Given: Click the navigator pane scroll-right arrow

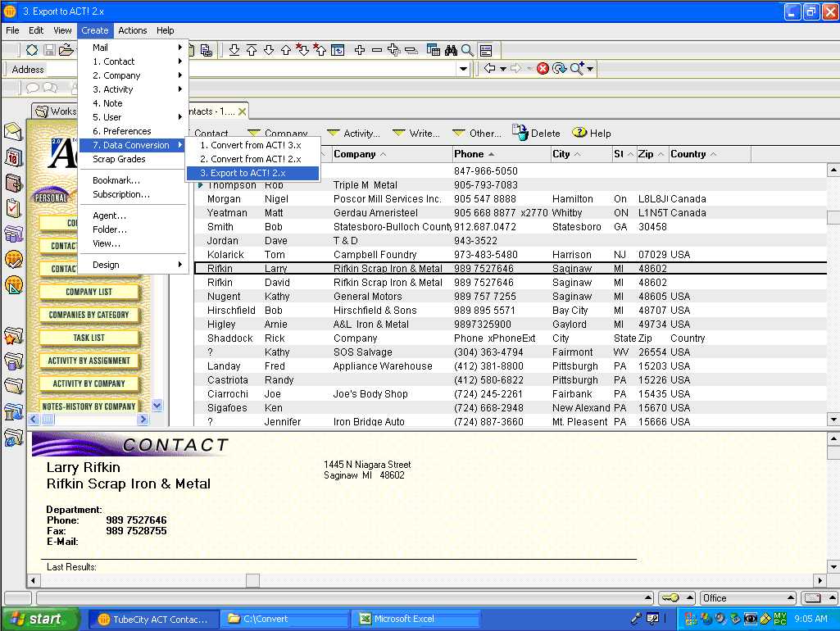Looking at the screenshot, I should point(143,420).
